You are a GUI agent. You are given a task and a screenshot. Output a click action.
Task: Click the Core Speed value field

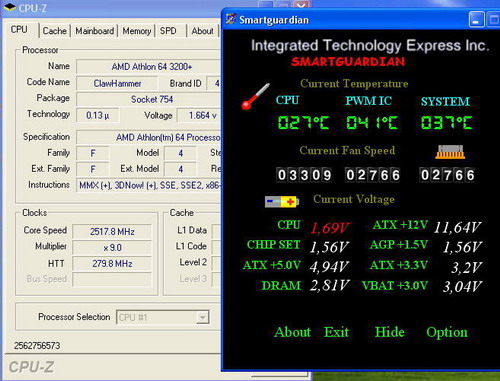point(112,231)
